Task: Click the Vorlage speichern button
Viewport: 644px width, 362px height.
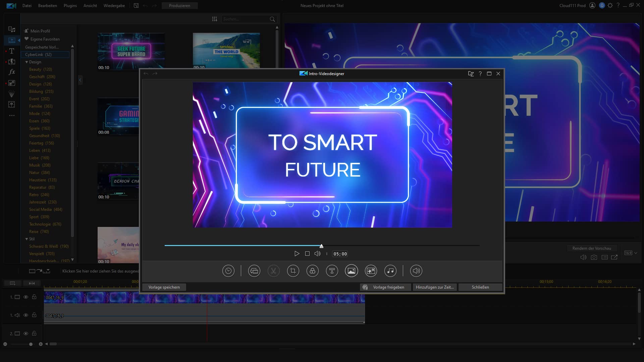Action: 164,287
